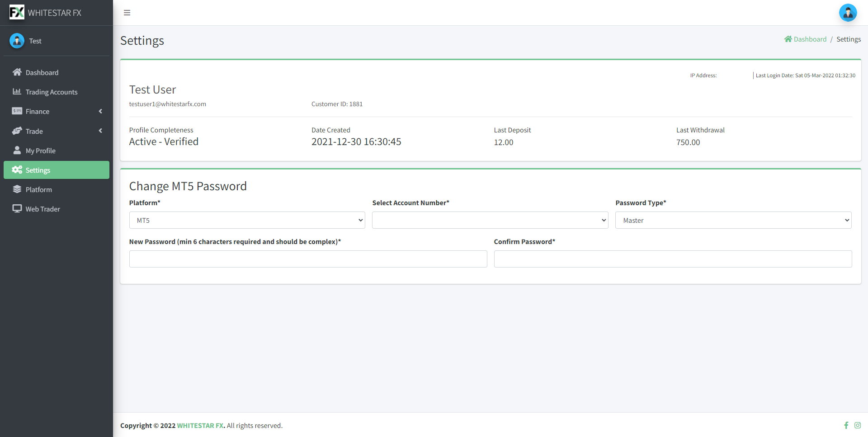The width and height of the screenshot is (868, 437).
Task: Click the Platform layers icon
Action: click(17, 189)
